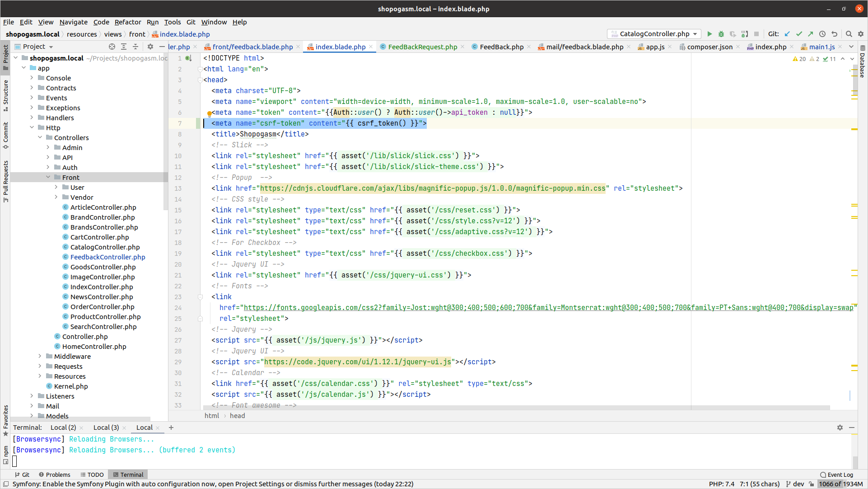Expand the Middleware folder
This screenshot has height=489, width=868.
click(x=40, y=356)
